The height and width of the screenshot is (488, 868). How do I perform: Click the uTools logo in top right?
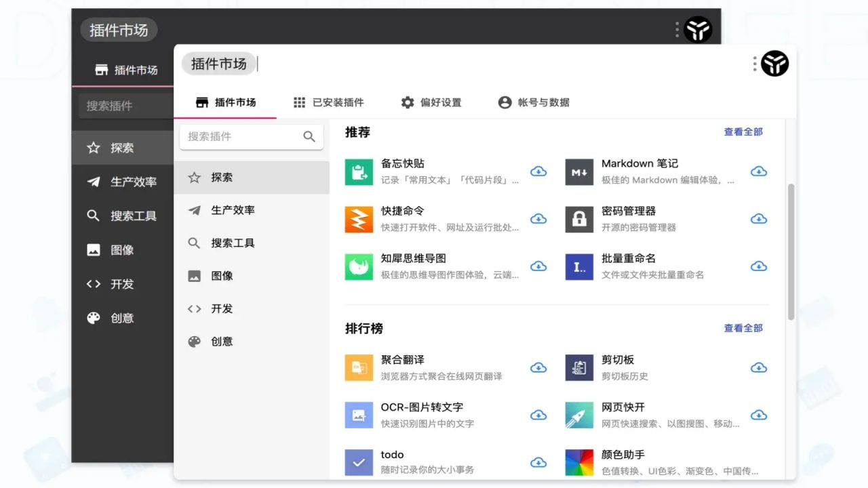[776, 63]
